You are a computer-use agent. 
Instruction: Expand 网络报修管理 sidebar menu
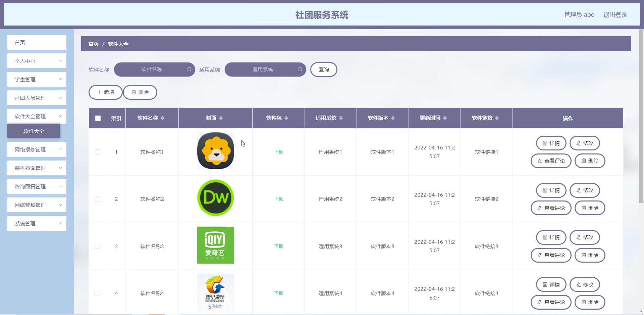click(37, 149)
